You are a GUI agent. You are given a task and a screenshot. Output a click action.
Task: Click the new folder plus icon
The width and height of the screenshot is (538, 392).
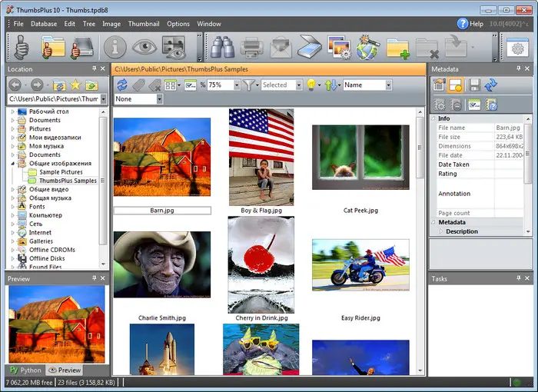[397, 48]
